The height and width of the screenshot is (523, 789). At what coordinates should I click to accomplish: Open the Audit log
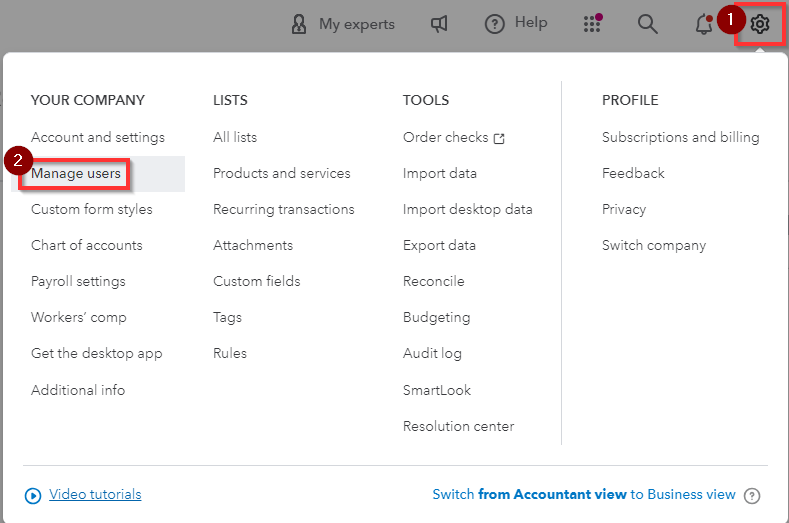point(432,353)
